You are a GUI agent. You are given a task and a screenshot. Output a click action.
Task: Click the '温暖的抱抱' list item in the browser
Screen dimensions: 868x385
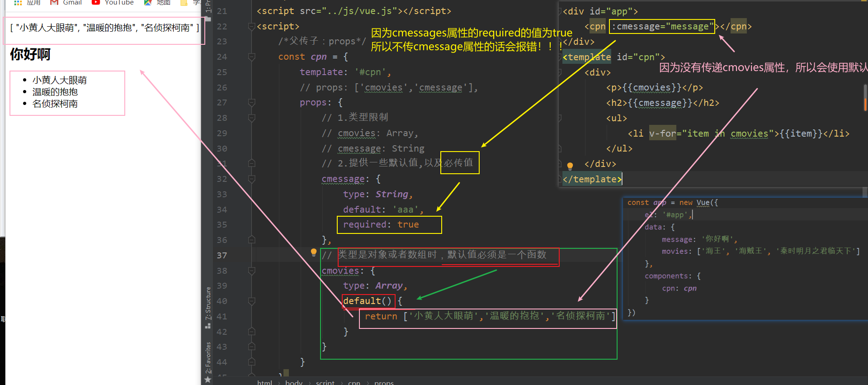coord(55,92)
